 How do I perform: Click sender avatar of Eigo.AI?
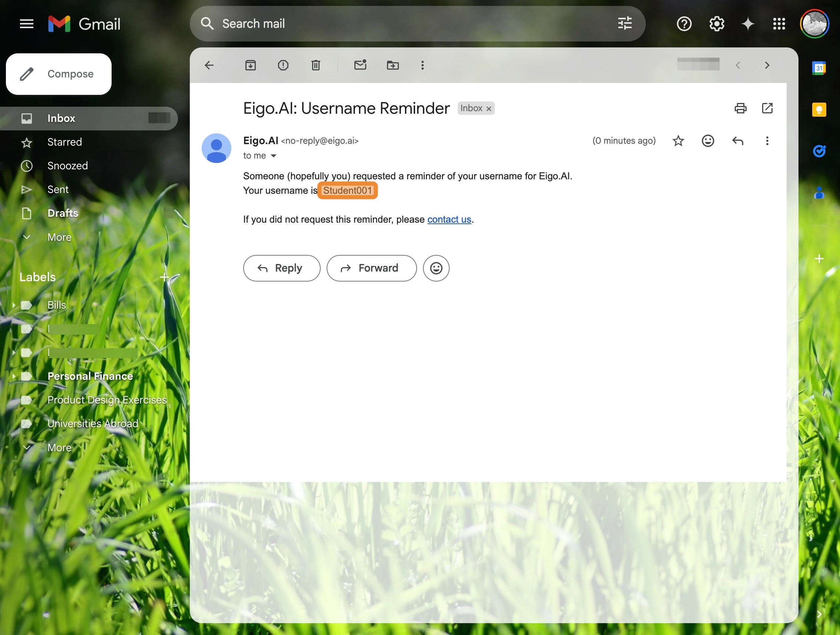[216, 148]
